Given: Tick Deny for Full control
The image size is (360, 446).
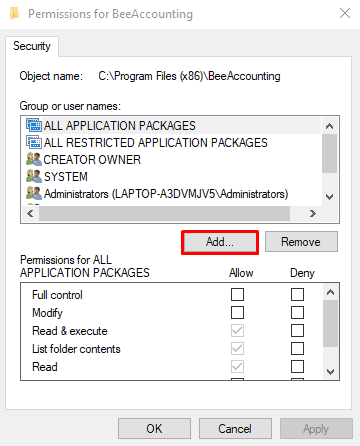Looking at the screenshot, I should (x=297, y=295).
